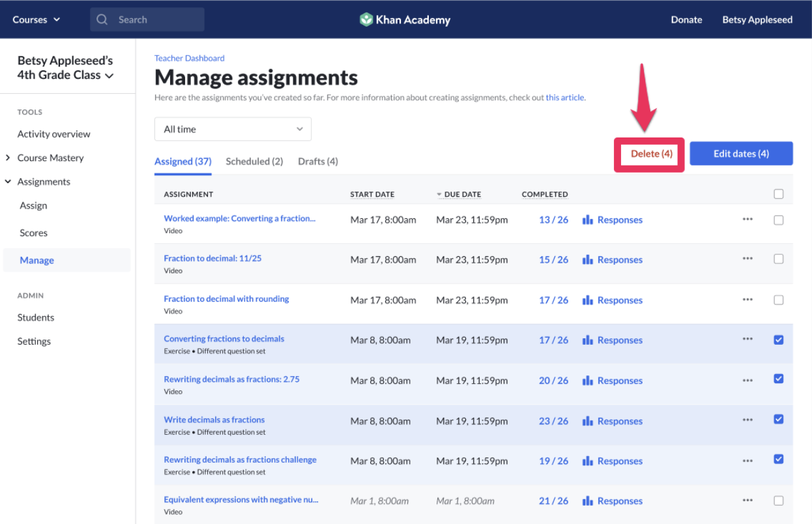Open Activity overview in the sidebar

coord(54,134)
